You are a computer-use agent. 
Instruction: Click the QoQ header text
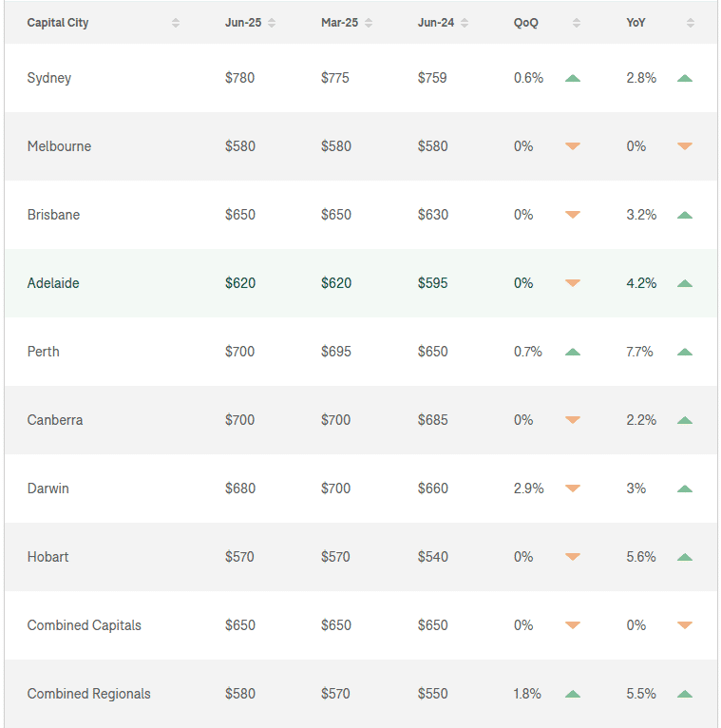[525, 23]
